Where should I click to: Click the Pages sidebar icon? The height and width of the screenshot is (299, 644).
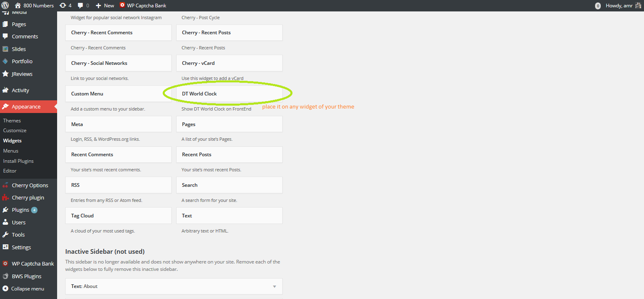(x=5, y=24)
